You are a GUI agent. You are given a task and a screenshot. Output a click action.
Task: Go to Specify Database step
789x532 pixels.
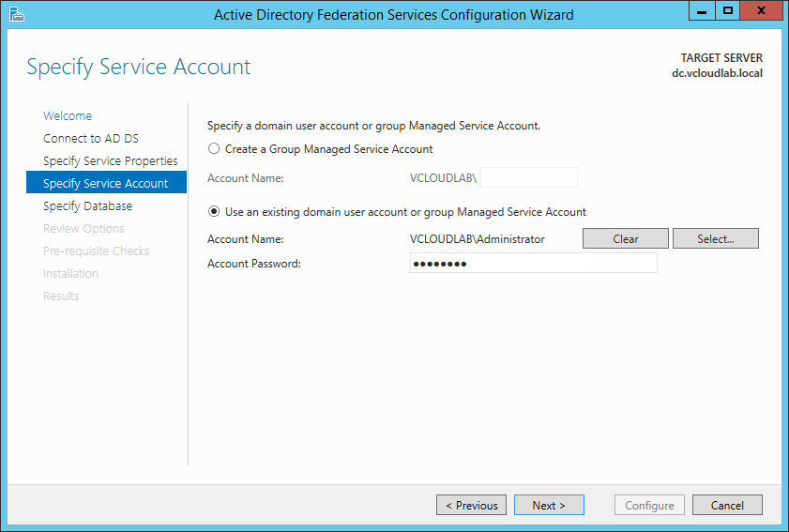pos(87,206)
